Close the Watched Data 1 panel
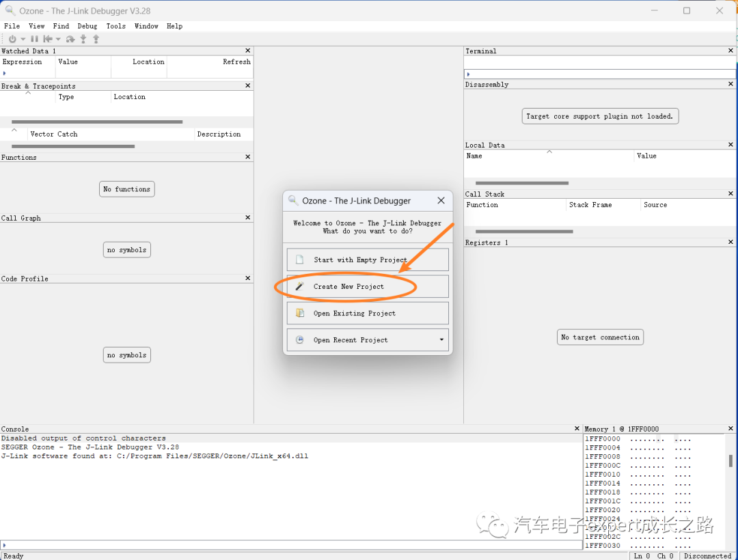The height and width of the screenshot is (560, 738). [248, 51]
